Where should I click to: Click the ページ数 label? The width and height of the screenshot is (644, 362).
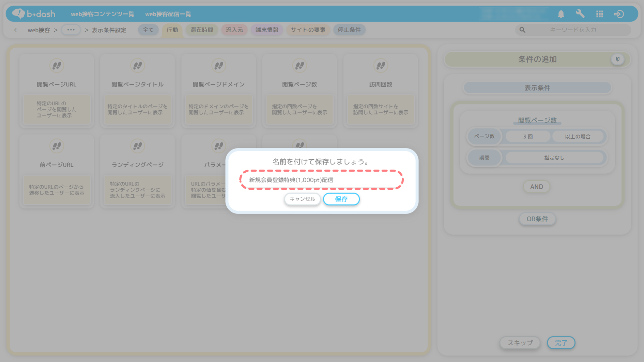484,136
